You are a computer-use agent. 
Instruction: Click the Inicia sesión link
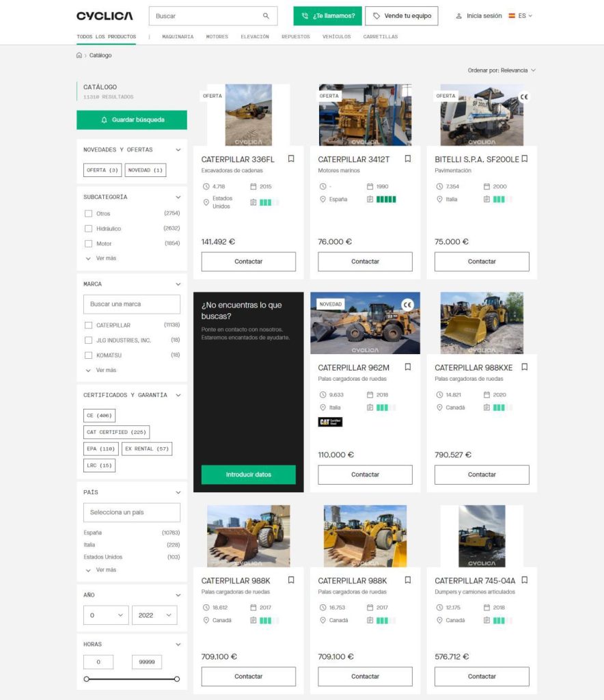pyautogui.click(x=484, y=16)
